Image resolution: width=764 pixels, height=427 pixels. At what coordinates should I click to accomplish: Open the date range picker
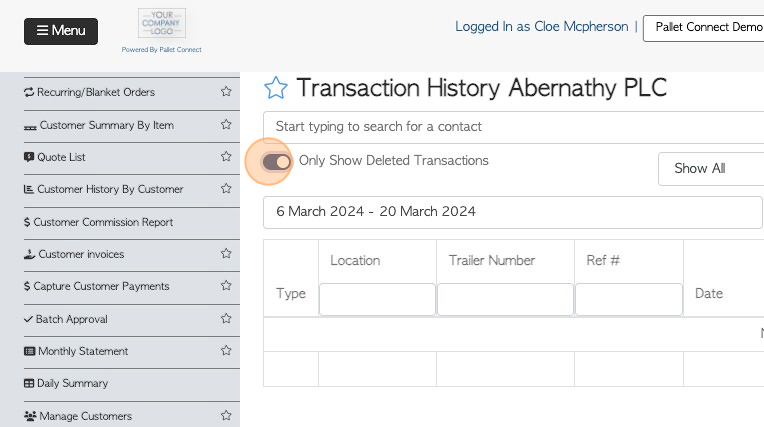click(513, 212)
